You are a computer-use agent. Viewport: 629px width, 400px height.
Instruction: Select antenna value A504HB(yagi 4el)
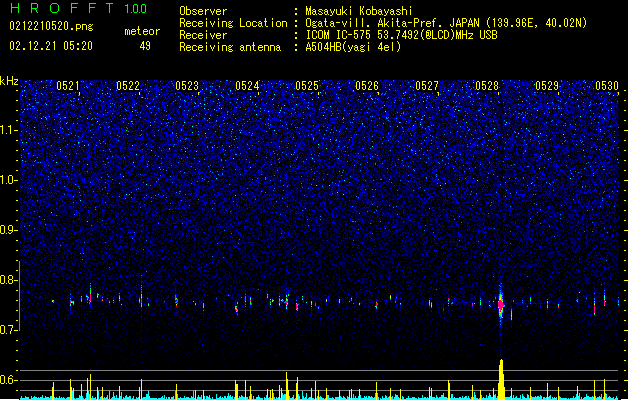(x=353, y=47)
